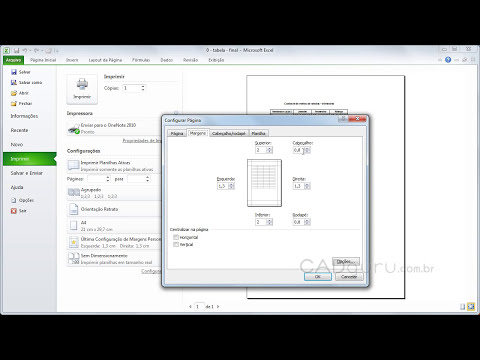Open the Fórmulas ribbon tab
480x360 pixels.
[141, 60]
